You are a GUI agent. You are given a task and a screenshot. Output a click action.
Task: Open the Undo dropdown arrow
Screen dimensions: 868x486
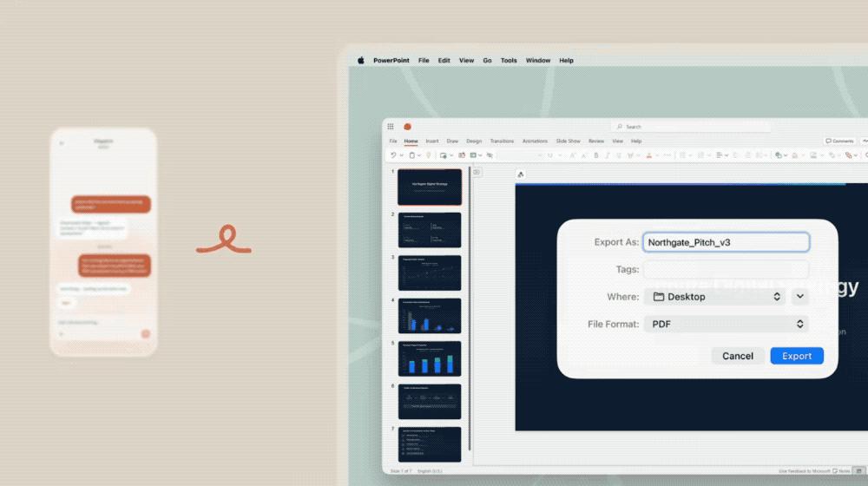pos(401,155)
